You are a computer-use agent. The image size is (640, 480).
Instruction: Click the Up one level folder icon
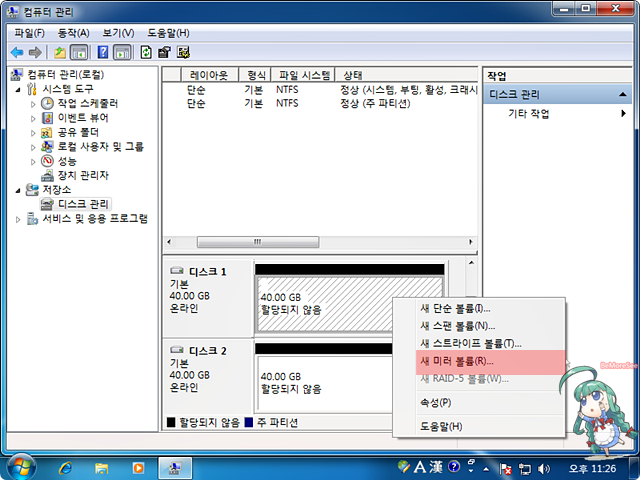pyautogui.click(x=60, y=52)
